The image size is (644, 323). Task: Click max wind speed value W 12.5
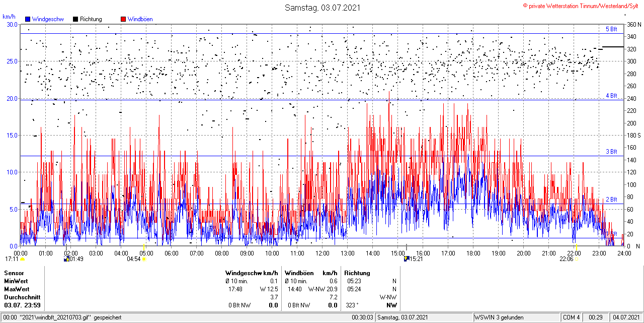pyautogui.click(x=269, y=289)
